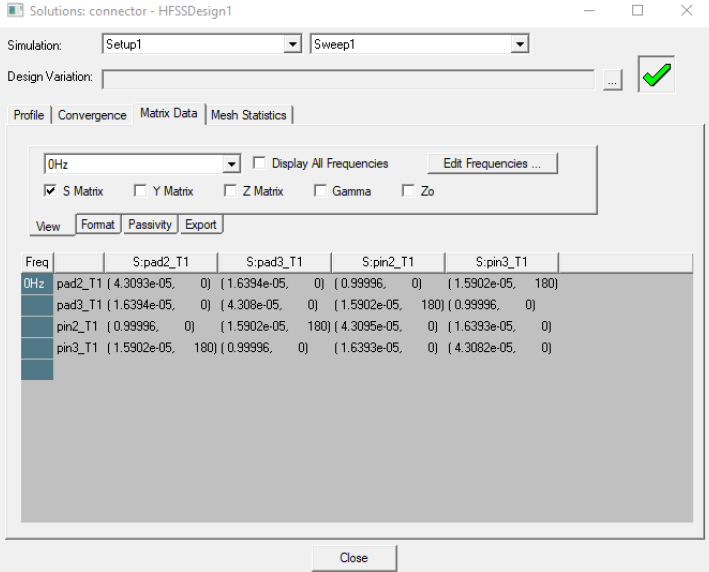Enable the Y Matrix checkbox

140,191
